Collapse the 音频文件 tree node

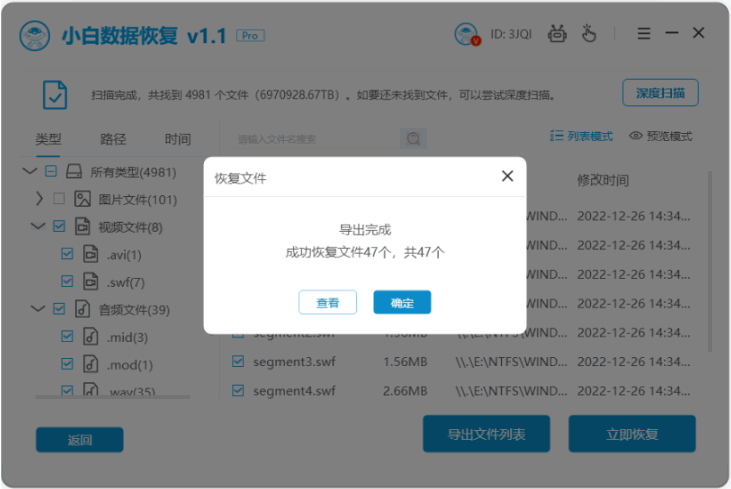click(x=38, y=309)
